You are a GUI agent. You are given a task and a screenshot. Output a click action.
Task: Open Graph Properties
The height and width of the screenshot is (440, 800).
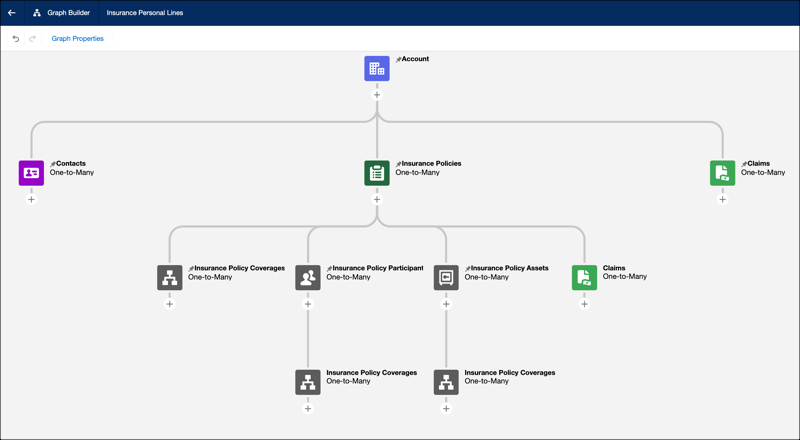click(x=78, y=38)
